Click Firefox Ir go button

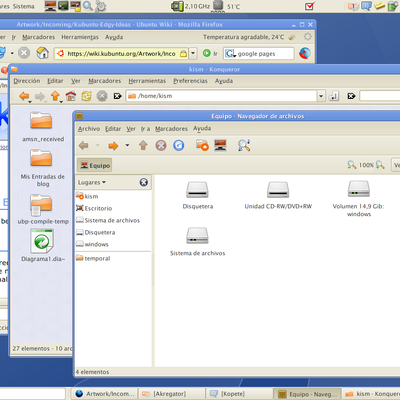click(x=210, y=53)
